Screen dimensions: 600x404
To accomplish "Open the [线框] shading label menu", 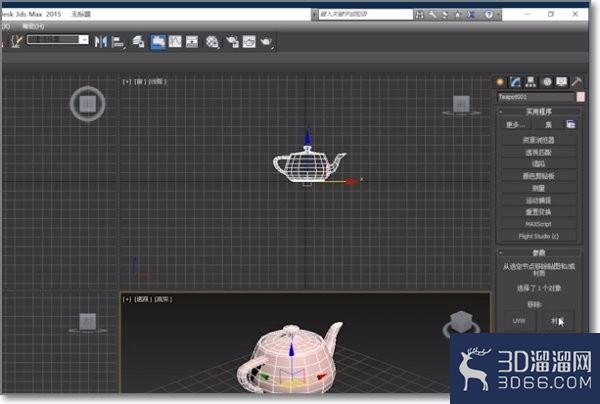I will [157, 81].
